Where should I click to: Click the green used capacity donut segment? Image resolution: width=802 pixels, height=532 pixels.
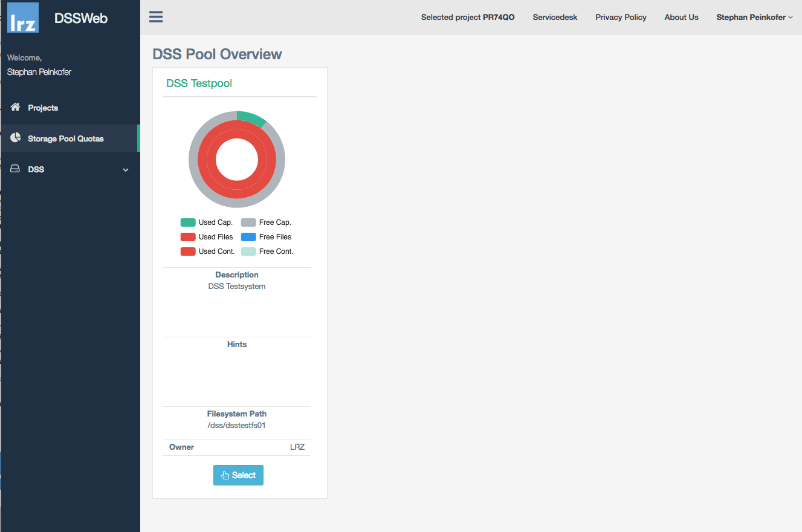[x=251, y=118]
